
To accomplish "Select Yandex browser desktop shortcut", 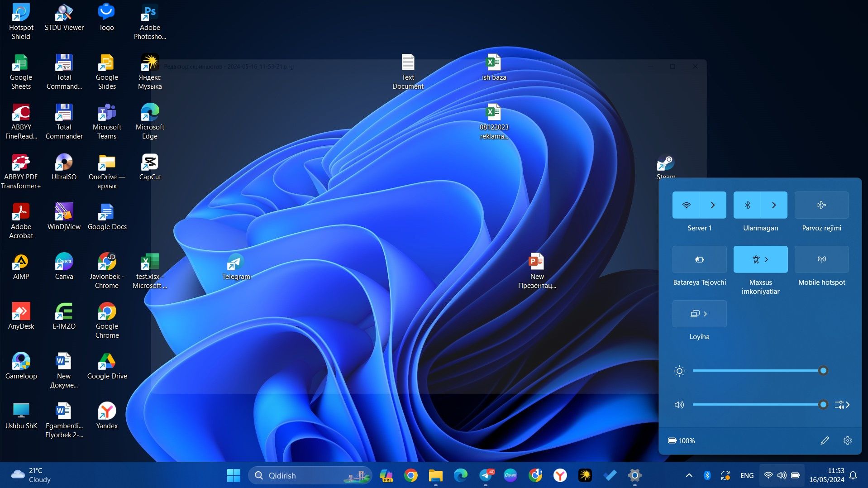I will click(x=107, y=416).
